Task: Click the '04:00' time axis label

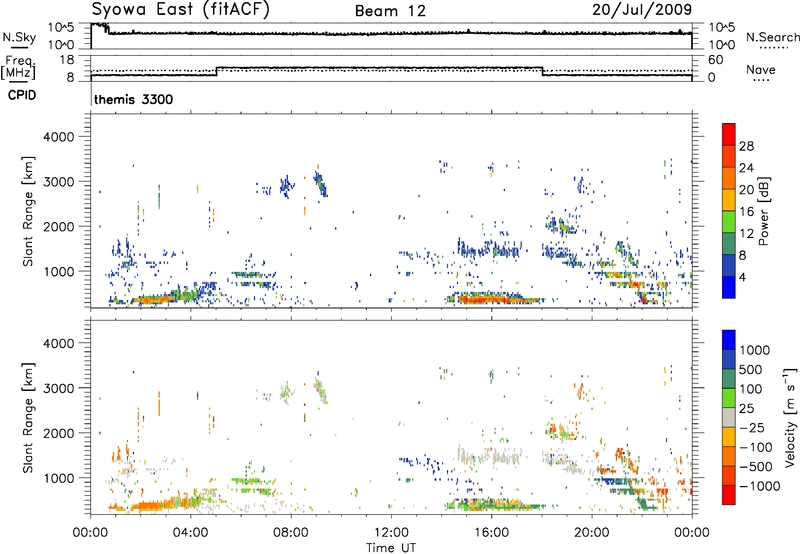Action: (x=190, y=533)
